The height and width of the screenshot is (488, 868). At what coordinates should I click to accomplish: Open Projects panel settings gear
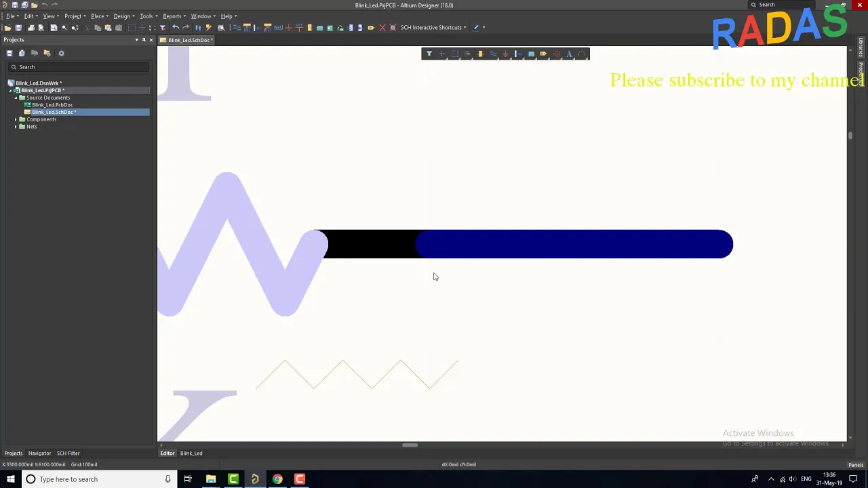click(61, 53)
